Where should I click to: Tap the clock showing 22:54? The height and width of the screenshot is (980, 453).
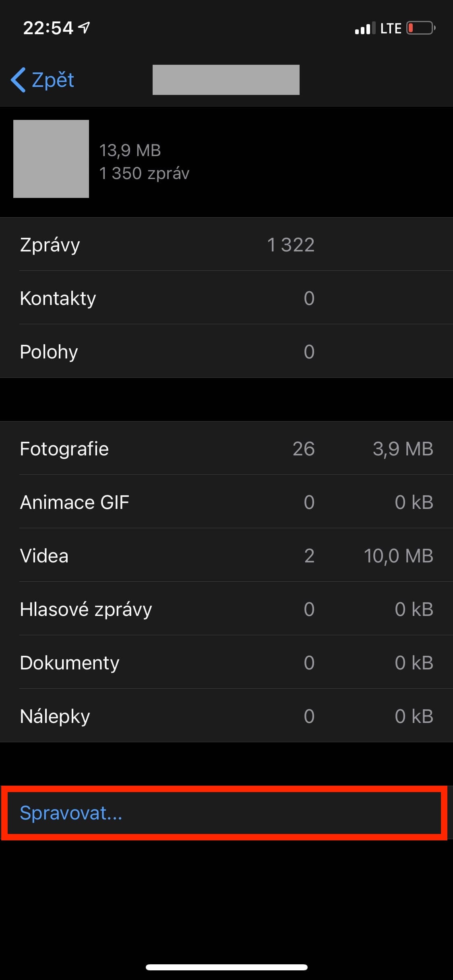(48, 28)
